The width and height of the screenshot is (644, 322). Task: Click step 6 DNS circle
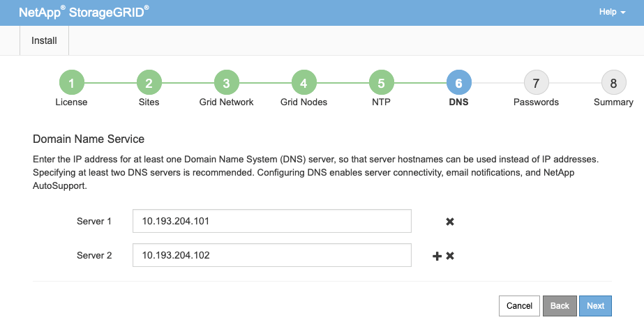point(458,84)
